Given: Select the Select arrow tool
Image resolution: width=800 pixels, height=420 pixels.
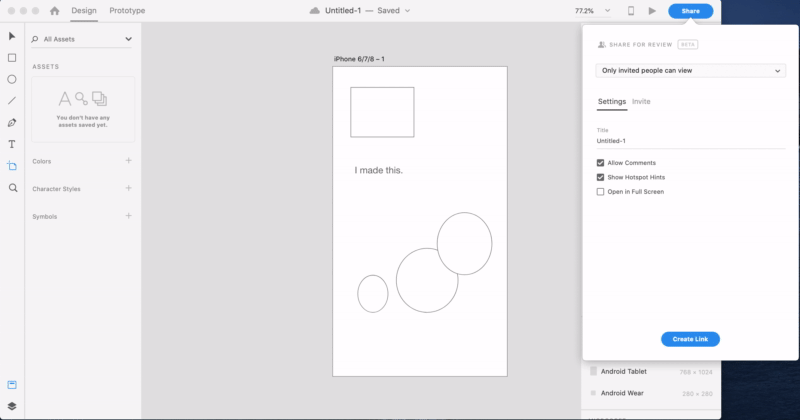Looking at the screenshot, I should pyautogui.click(x=12, y=36).
